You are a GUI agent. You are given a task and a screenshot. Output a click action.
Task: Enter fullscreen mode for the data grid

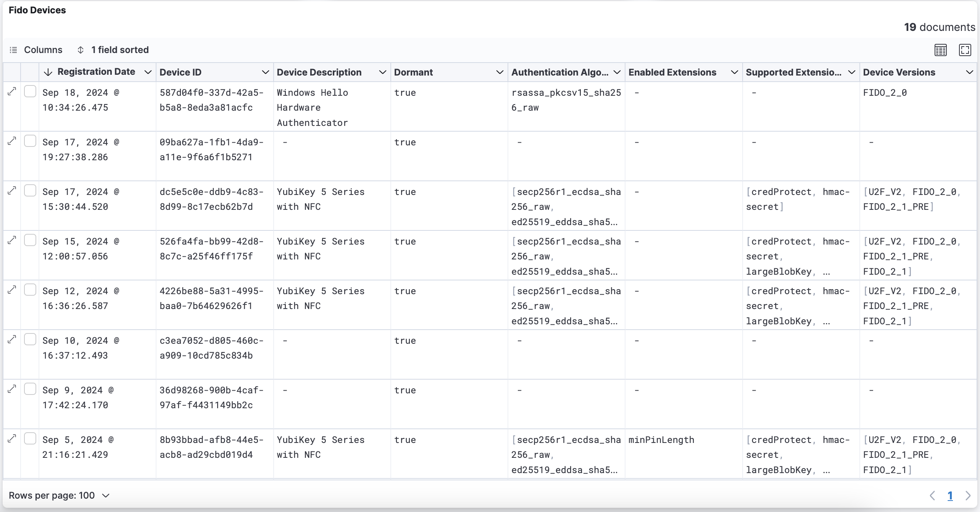(965, 50)
